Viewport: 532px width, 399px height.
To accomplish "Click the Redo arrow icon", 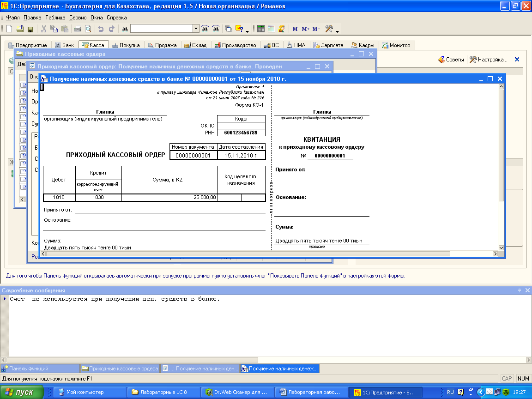I will point(111,29).
